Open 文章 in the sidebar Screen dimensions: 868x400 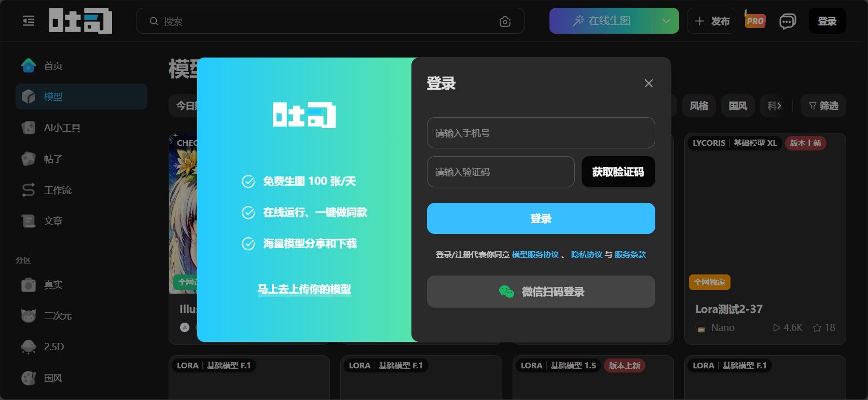(x=81, y=221)
